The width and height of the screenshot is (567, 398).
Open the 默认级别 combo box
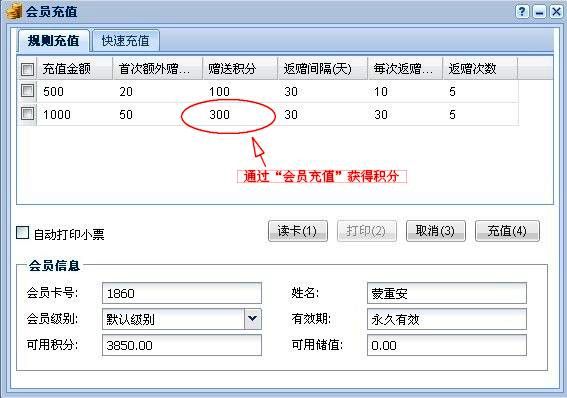click(x=182, y=319)
